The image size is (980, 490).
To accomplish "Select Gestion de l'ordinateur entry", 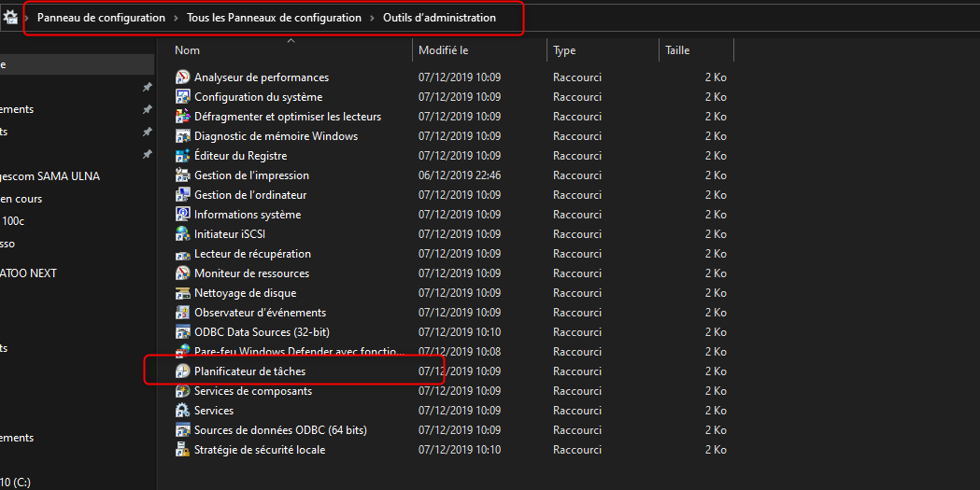I will click(x=250, y=195).
